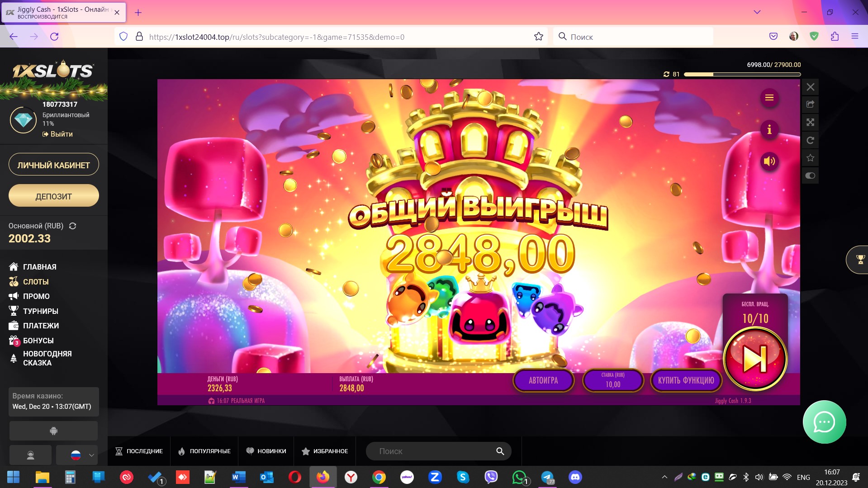Open the БОНУСЫ section
The width and height of the screenshot is (868, 488).
pos(31,341)
